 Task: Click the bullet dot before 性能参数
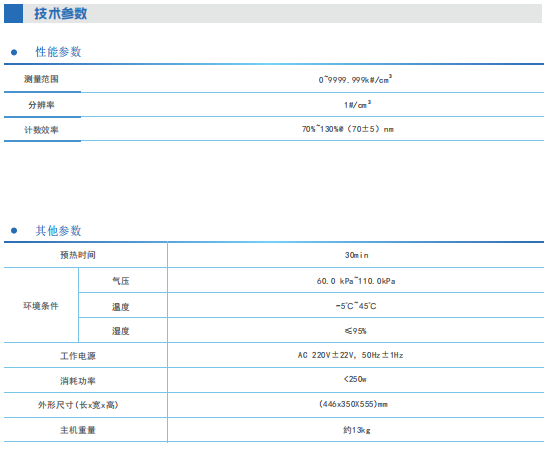(14, 52)
